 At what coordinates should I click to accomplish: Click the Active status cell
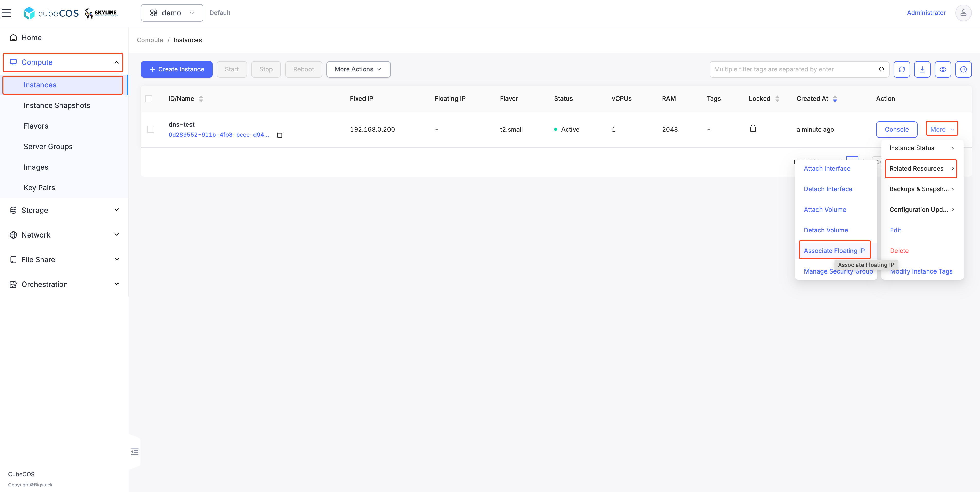click(566, 129)
